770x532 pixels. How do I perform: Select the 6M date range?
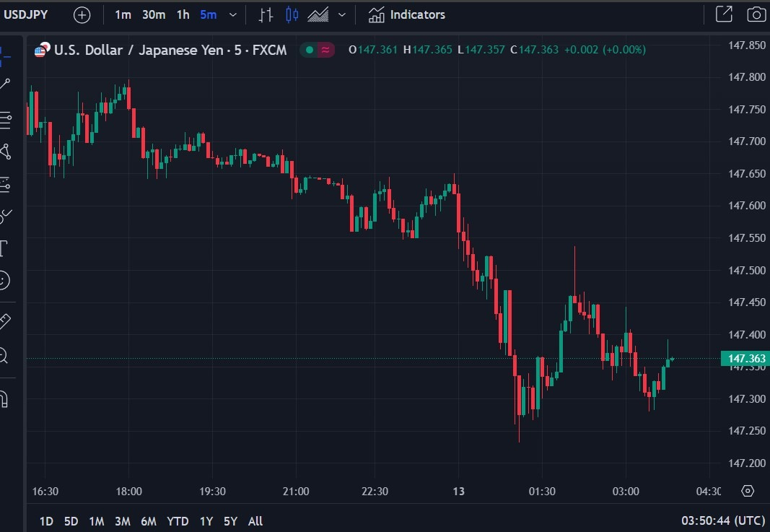click(x=149, y=521)
